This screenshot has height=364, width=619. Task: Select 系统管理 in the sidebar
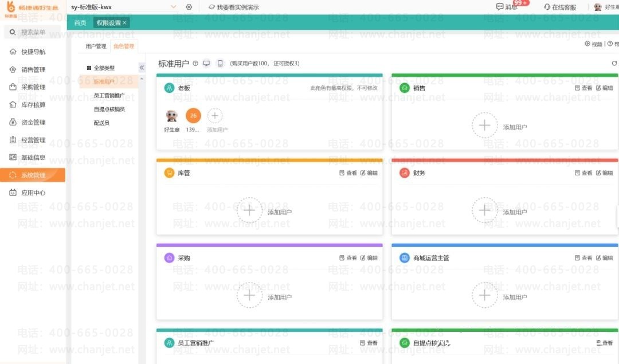coord(33,175)
